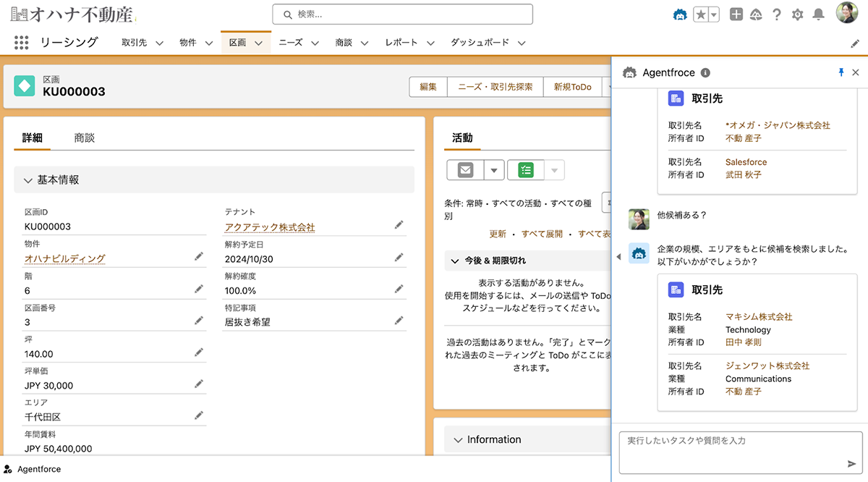Switch to the 商談 tab
This screenshot has height=482, width=868.
[84, 138]
